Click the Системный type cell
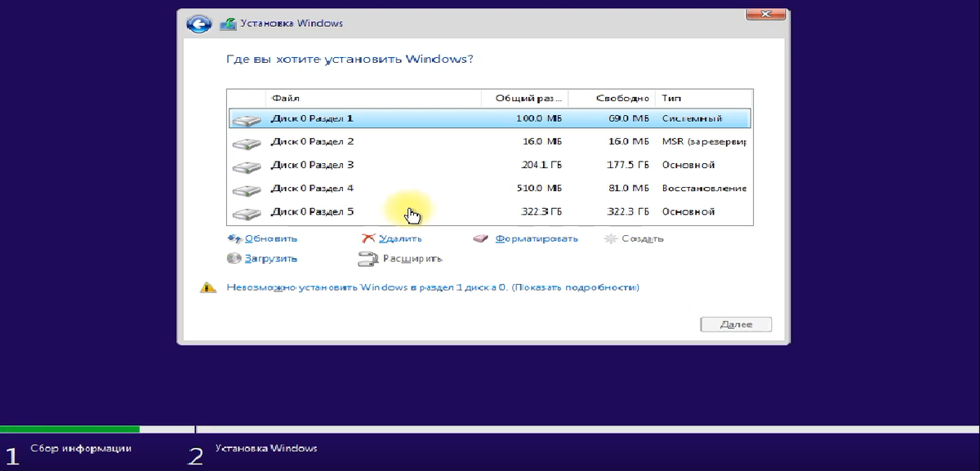The width and height of the screenshot is (980, 471). tap(693, 119)
